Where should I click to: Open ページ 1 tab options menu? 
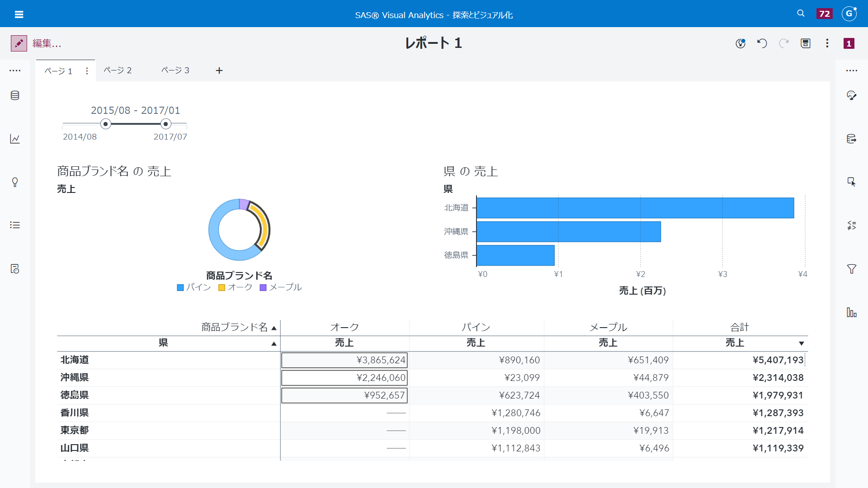[x=87, y=71]
